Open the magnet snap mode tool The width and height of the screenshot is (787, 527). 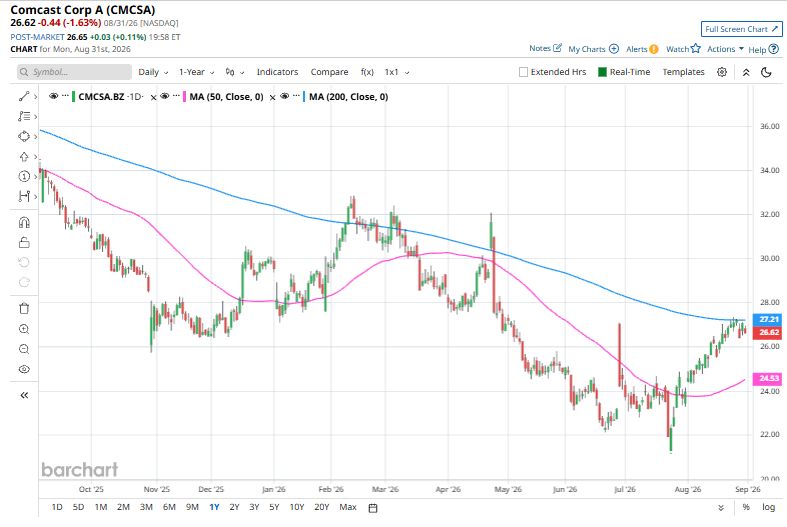(24, 222)
